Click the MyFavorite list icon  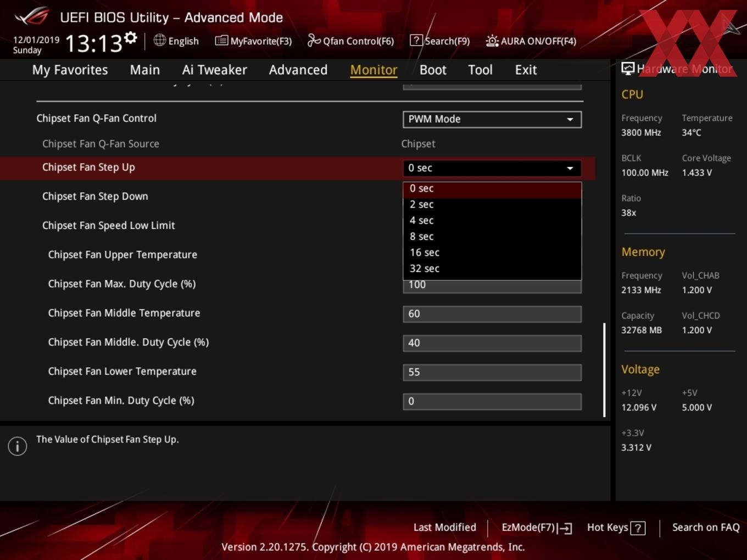click(x=221, y=41)
